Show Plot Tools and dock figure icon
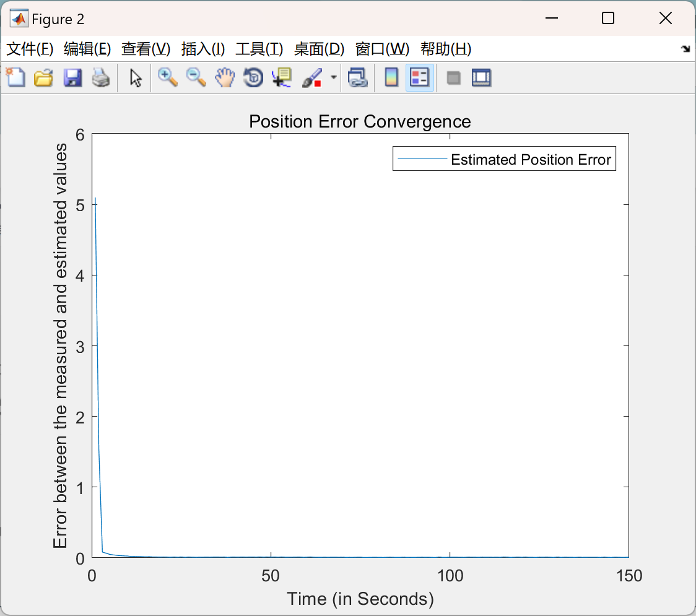The width and height of the screenshot is (696, 616). point(481,78)
